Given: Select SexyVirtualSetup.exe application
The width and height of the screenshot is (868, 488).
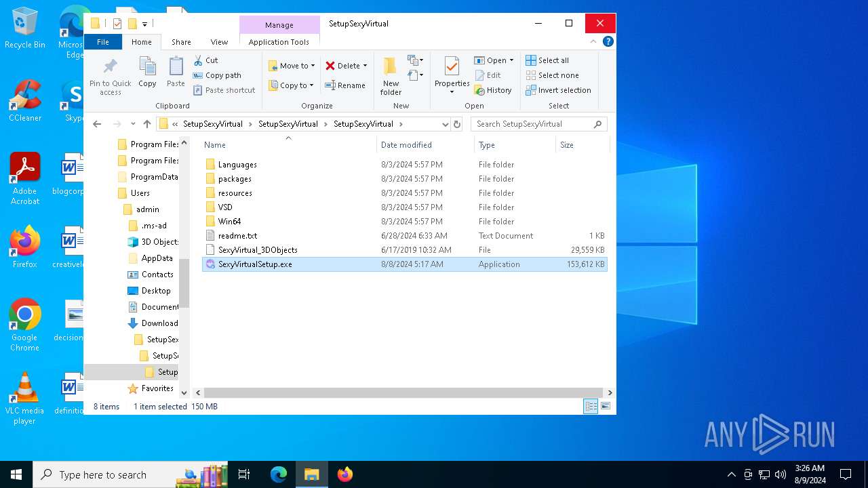Looking at the screenshot, I should coord(255,264).
